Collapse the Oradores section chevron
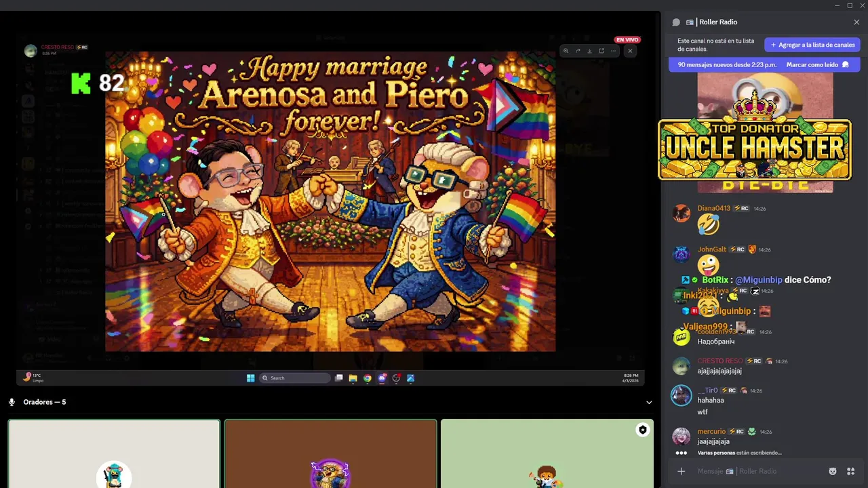 [x=649, y=403]
